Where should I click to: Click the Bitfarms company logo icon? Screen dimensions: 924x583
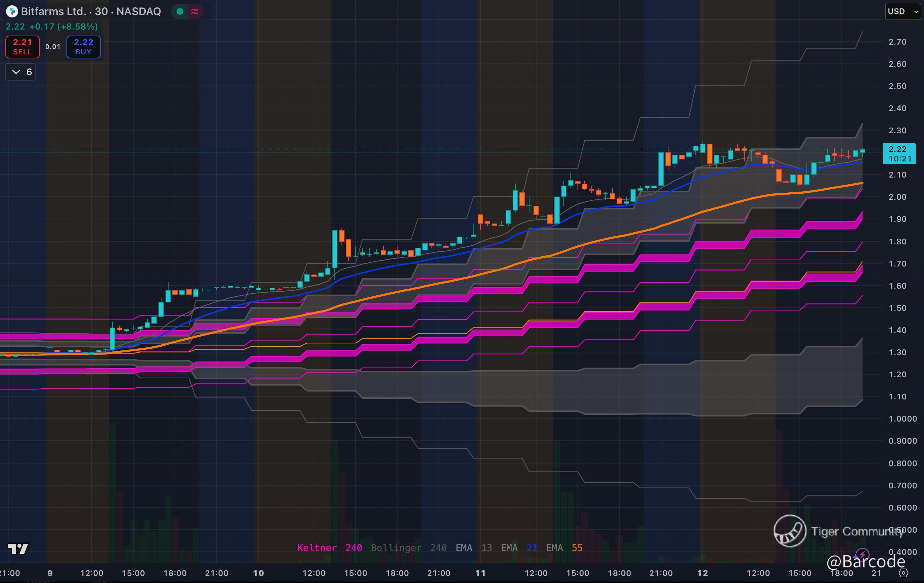click(x=12, y=11)
